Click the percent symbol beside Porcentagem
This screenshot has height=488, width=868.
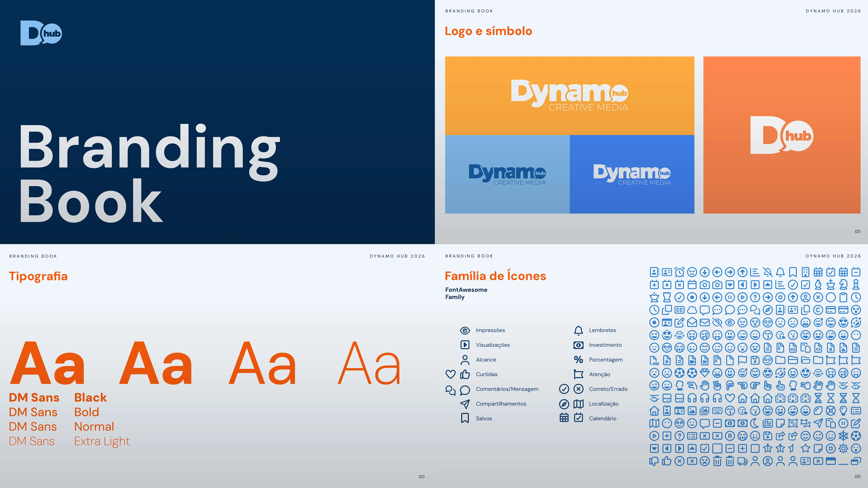click(578, 360)
